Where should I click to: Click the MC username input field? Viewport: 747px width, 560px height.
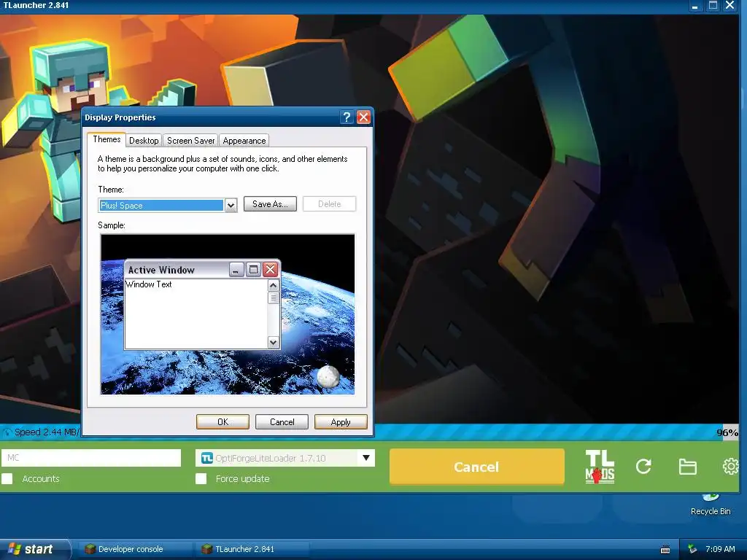(x=91, y=458)
